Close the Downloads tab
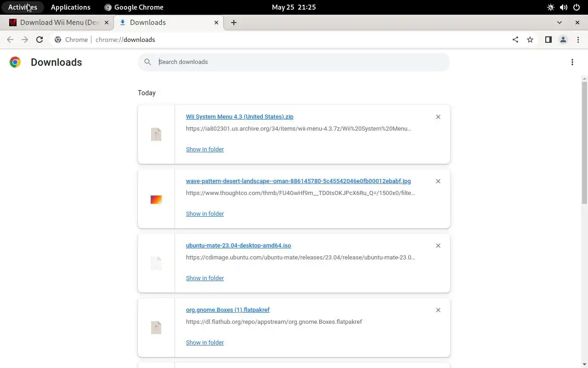588x368 pixels. pos(216,23)
